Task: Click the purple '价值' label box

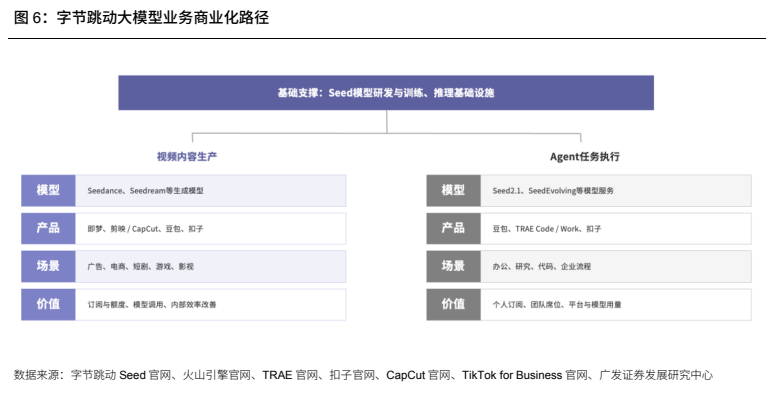Action: [x=48, y=305]
